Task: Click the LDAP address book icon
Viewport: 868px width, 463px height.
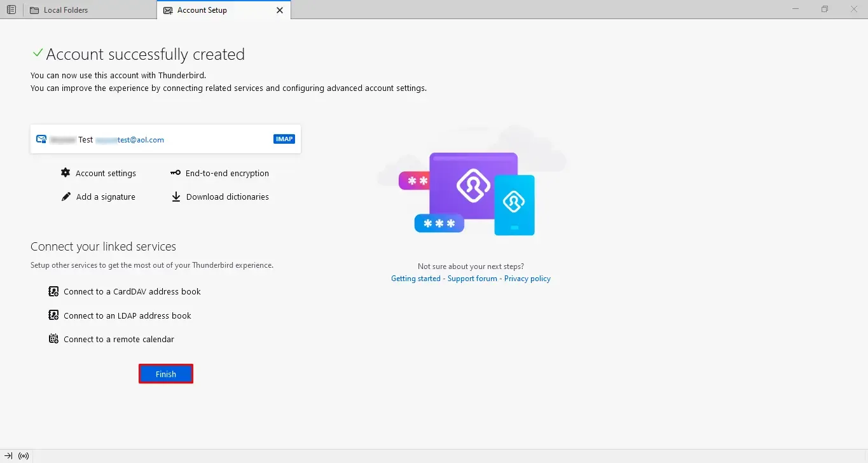Action: [54, 315]
